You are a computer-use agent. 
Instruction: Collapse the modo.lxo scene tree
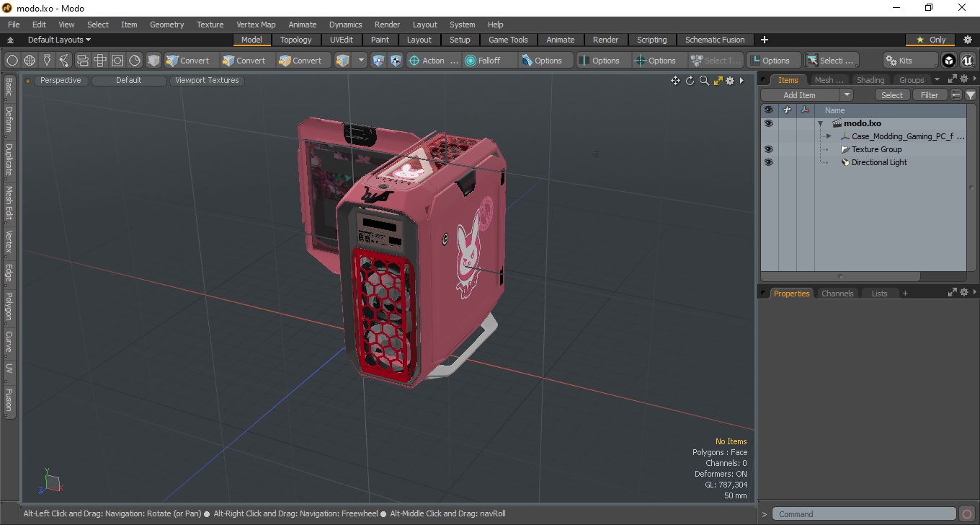pos(820,123)
